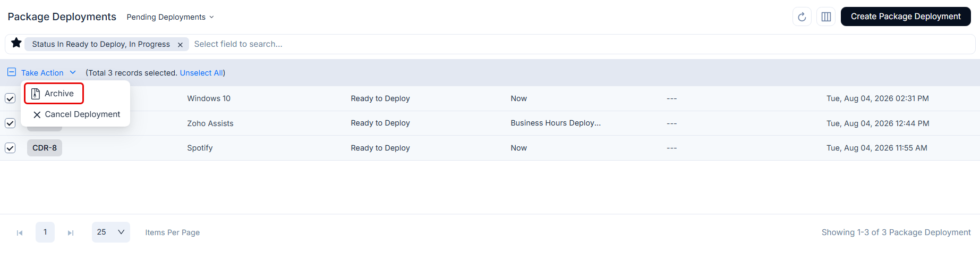Click the Archive icon in the menu

click(x=36, y=94)
